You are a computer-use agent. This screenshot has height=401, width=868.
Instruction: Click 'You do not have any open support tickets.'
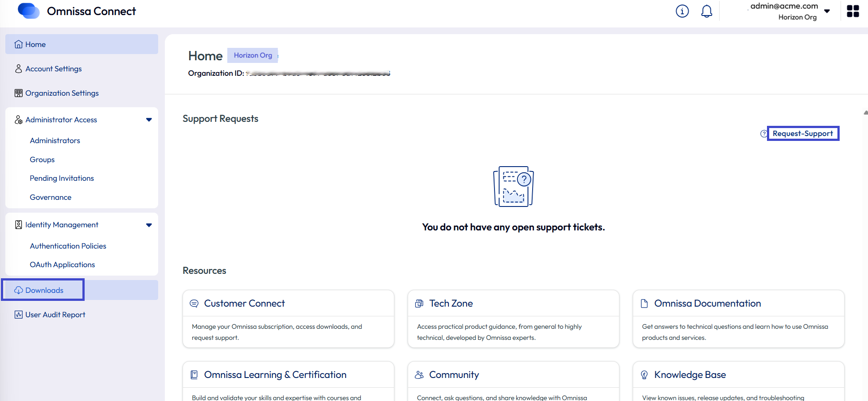click(x=514, y=227)
